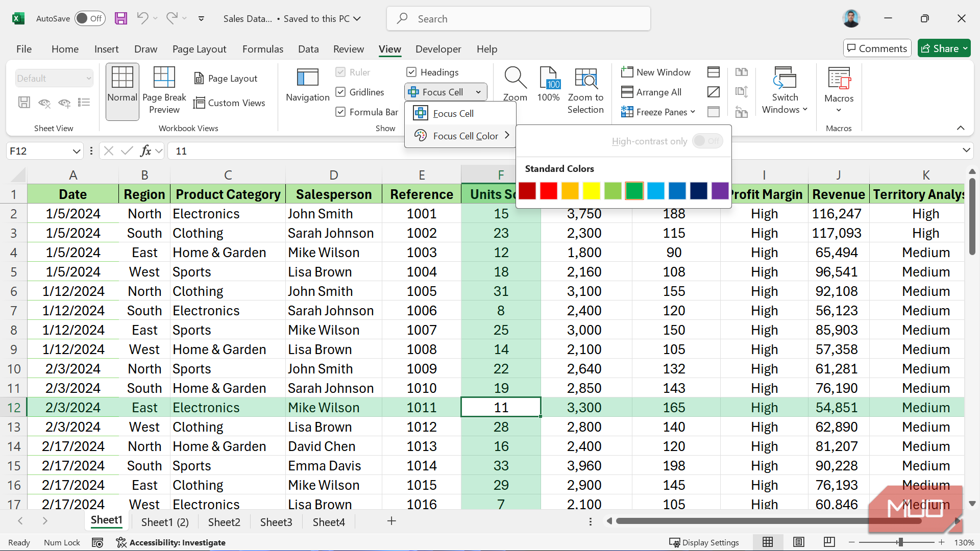Open Customize Quick Access Toolbar dropdown
980x551 pixels.
pos(201,18)
